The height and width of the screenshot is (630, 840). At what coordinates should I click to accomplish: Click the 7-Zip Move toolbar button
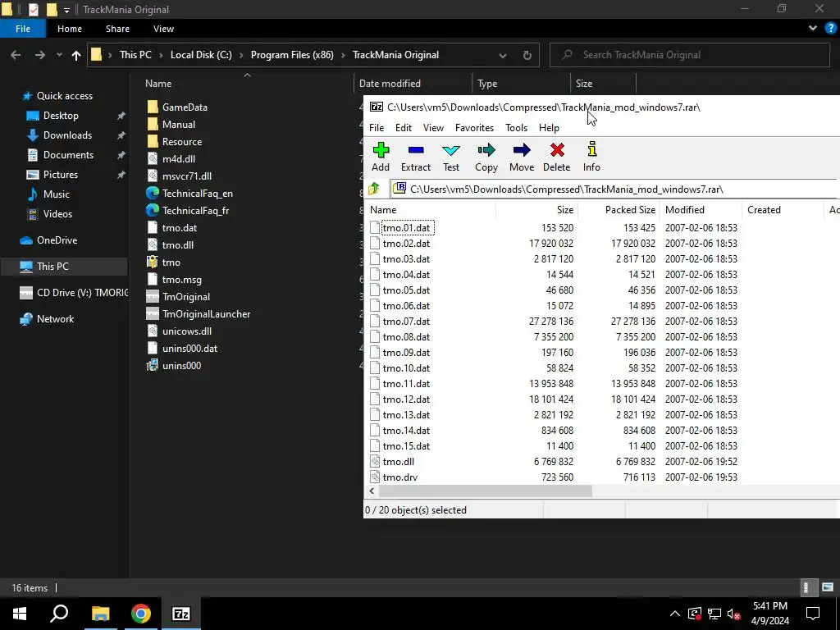pyautogui.click(x=522, y=157)
